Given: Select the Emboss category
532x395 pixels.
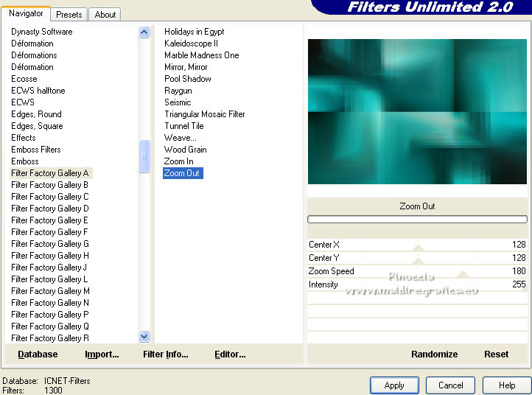Looking at the screenshot, I should (25, 161).
